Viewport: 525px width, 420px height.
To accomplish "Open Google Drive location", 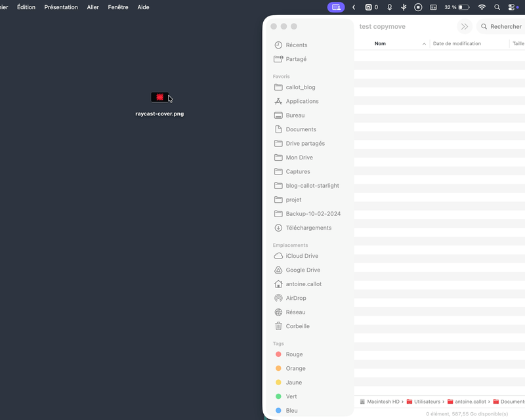I will [303, 270].
